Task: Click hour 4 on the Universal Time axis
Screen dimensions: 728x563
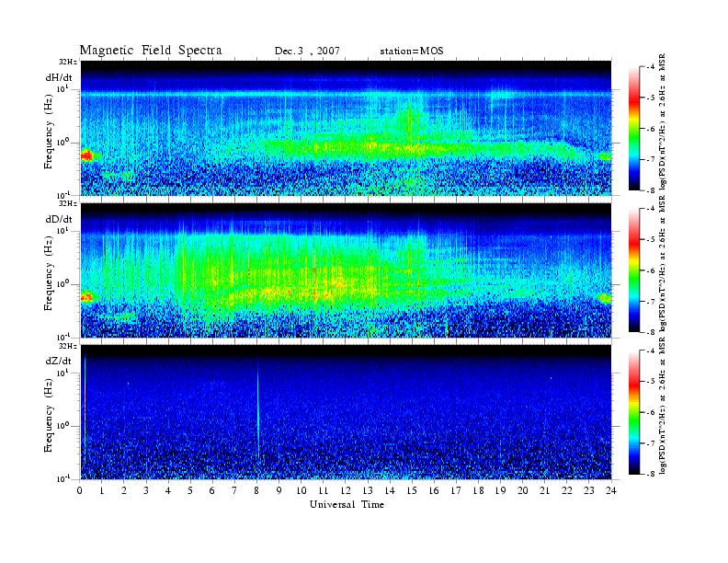Action: [x=168, y=490]
